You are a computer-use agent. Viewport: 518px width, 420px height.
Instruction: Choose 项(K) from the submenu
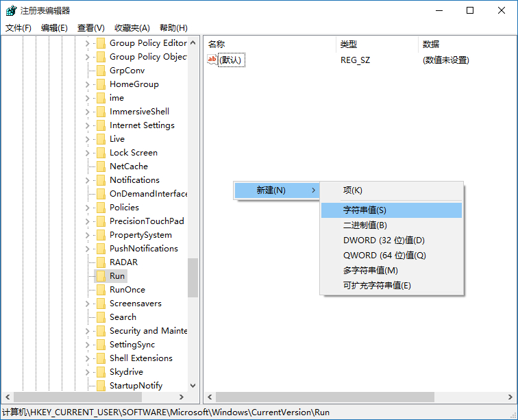391,190
